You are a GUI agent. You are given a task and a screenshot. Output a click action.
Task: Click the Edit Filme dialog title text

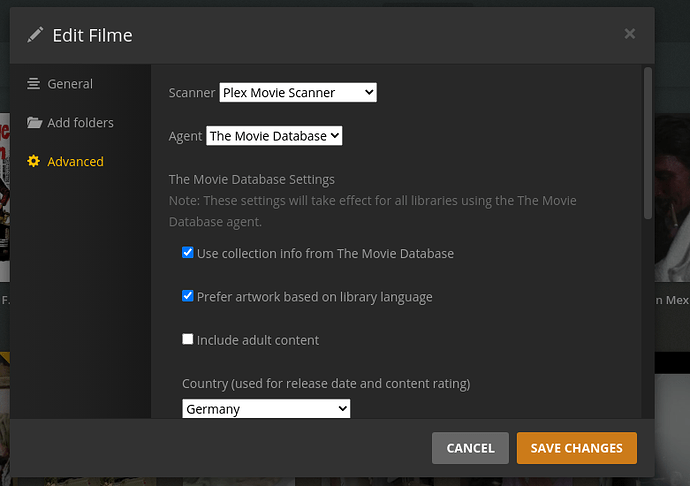92,36
